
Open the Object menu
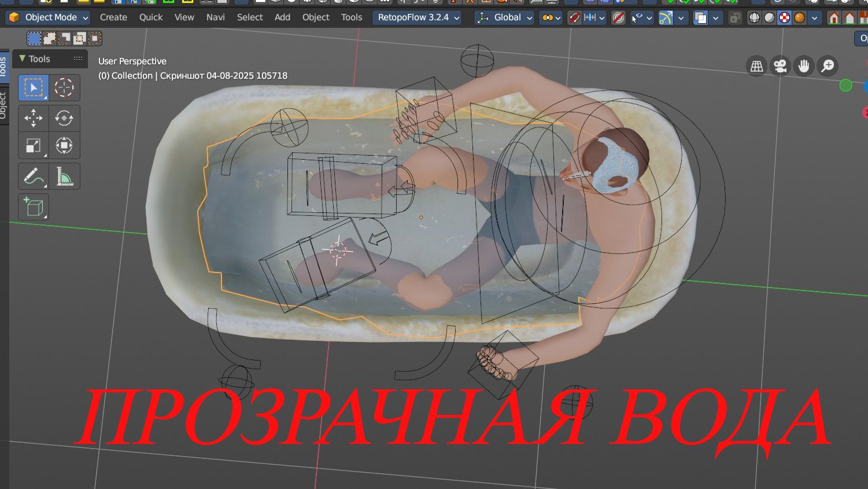(x=316, y=17)
